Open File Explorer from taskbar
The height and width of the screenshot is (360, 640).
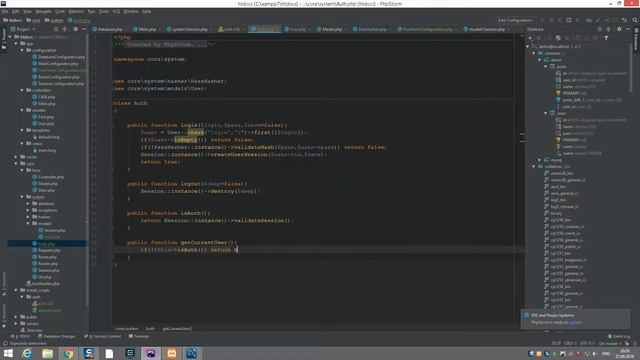[47, 353]
